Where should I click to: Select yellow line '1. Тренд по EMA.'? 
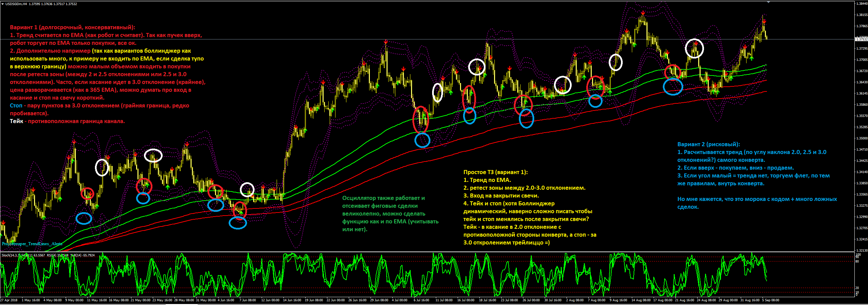coord(487,180)
